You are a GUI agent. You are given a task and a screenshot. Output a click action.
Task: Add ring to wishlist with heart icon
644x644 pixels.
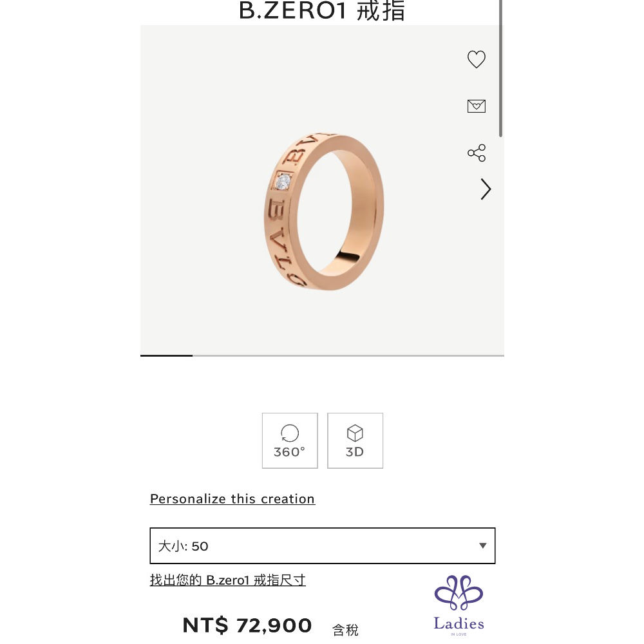pos(476,59)
